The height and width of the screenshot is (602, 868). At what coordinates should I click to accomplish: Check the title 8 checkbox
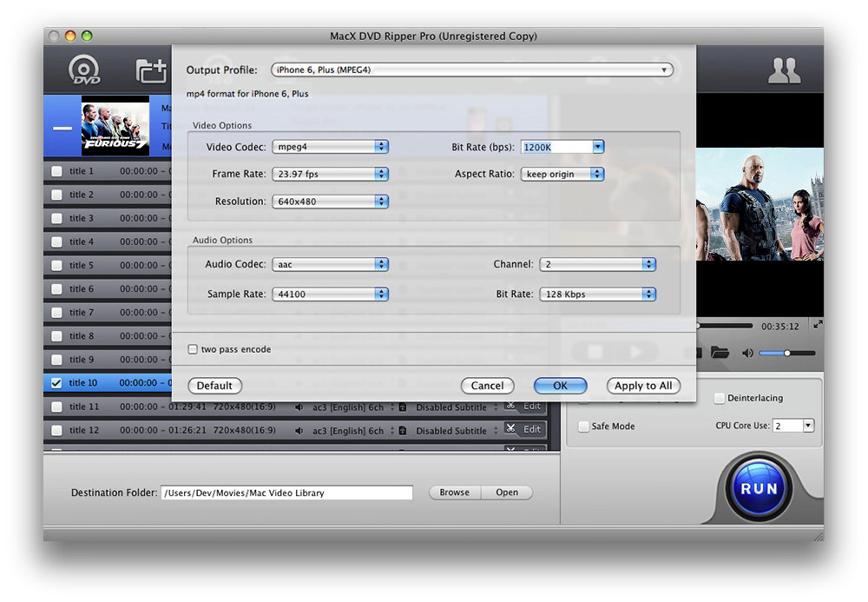(56, 336)
